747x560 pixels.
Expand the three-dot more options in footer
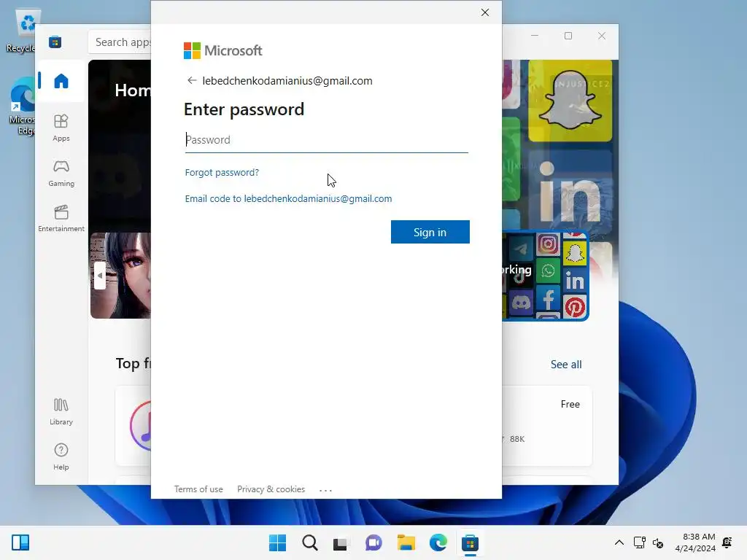coord(325,489)
